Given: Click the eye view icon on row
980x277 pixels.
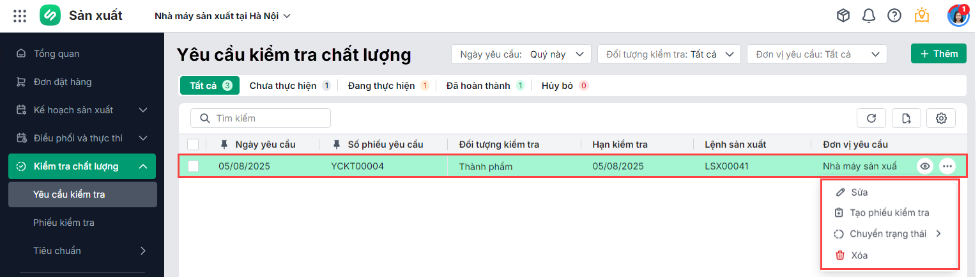Looking at the screenshot, I should [x=924, y=167].
